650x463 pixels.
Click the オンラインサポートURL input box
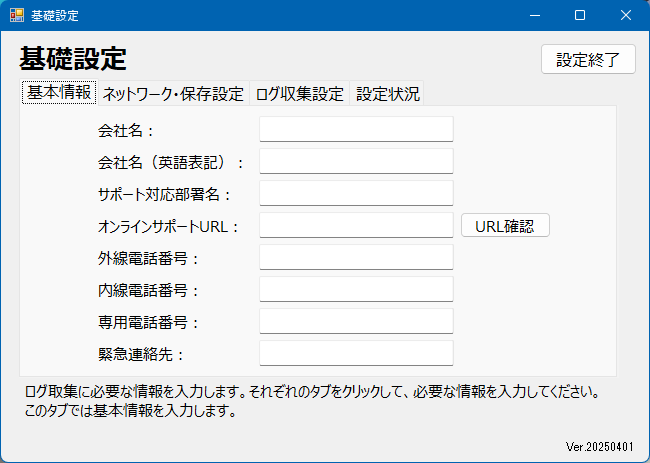(x=356, y=226)
